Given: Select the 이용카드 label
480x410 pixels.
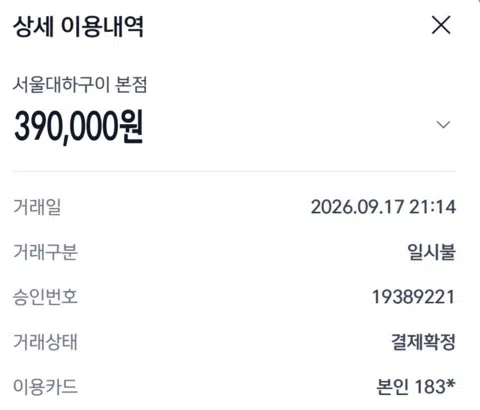Looking at the screenshot, I should 45,387.
